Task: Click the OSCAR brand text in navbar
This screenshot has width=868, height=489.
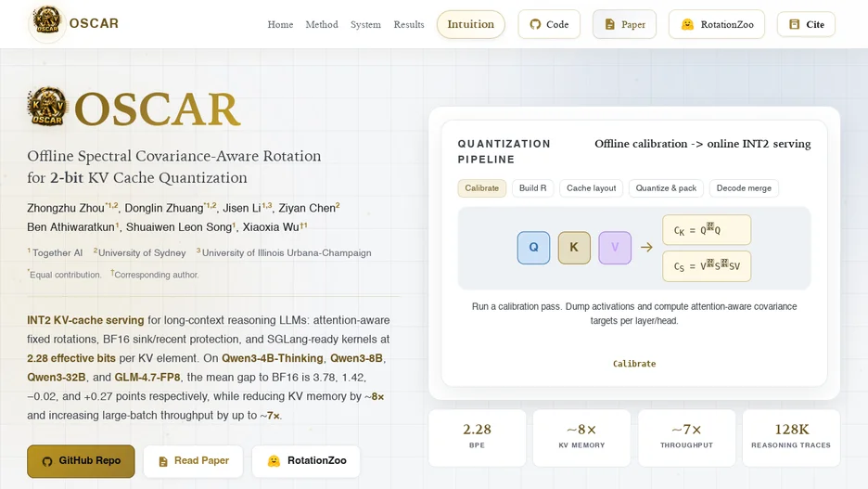Action: [x=94, y=23]
